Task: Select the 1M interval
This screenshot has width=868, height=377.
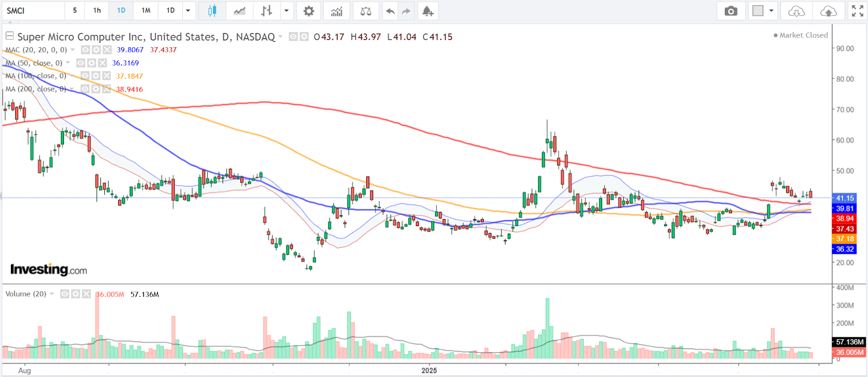Action: pos(146,11)
